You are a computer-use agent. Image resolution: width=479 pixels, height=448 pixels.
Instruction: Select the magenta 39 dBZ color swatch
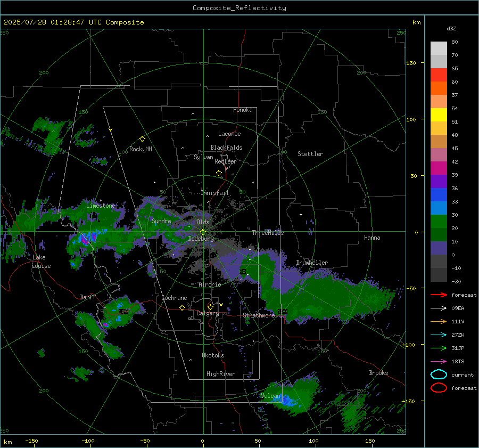[439, 168]
